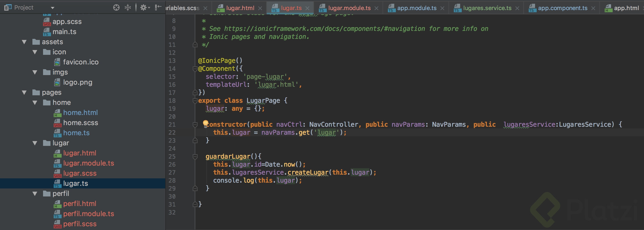The height and width of the screenshot is (230, 644).
Task: Fold the constructor at line 21
Action: (x=195, y=125)
